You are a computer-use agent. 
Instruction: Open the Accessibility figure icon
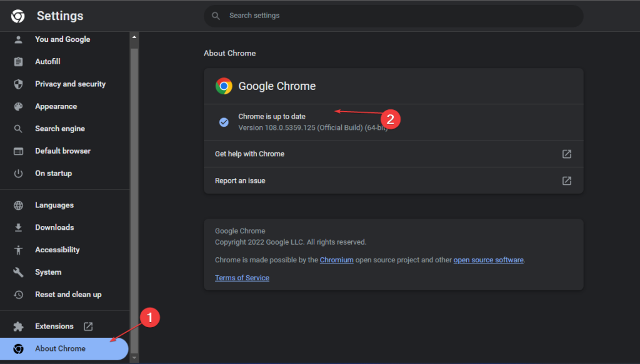tap(18, 250)
